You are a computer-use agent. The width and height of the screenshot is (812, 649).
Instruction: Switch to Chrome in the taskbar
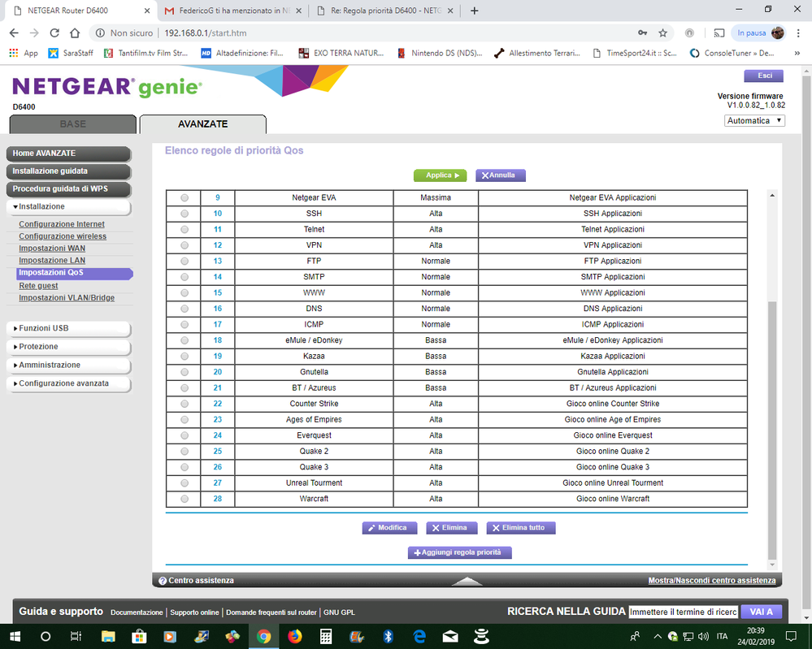click(263, 637)
